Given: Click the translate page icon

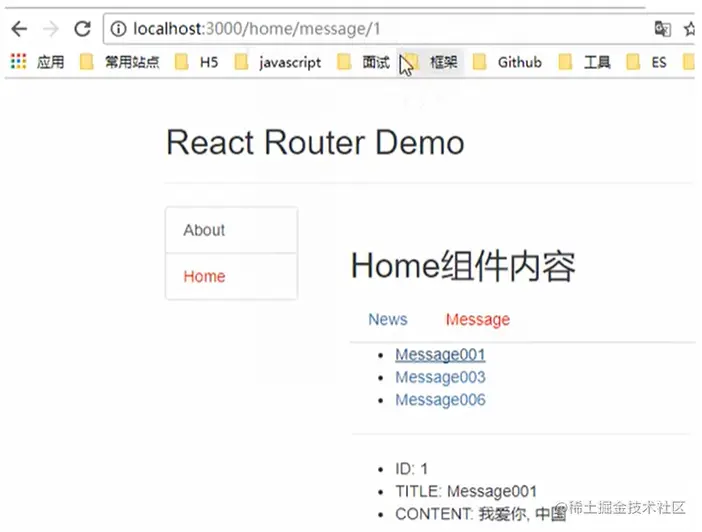Looking at the screenshot, I should 662,29.
